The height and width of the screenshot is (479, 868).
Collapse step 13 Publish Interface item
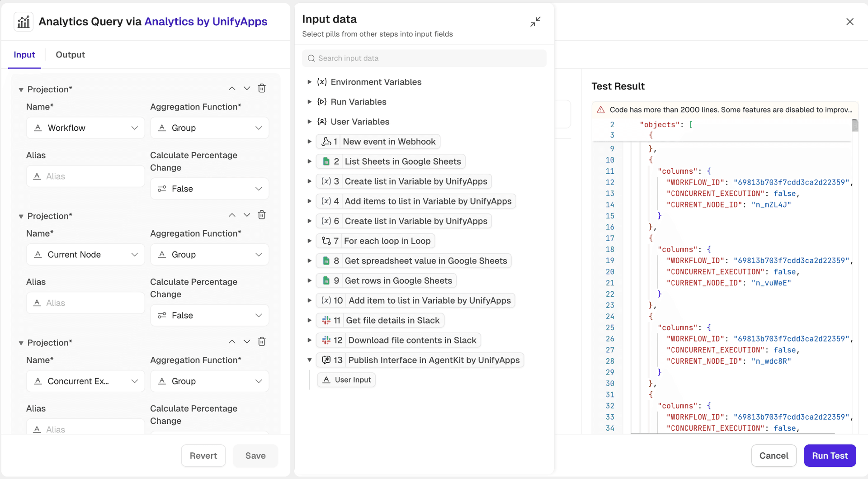(x=310, y=360)
